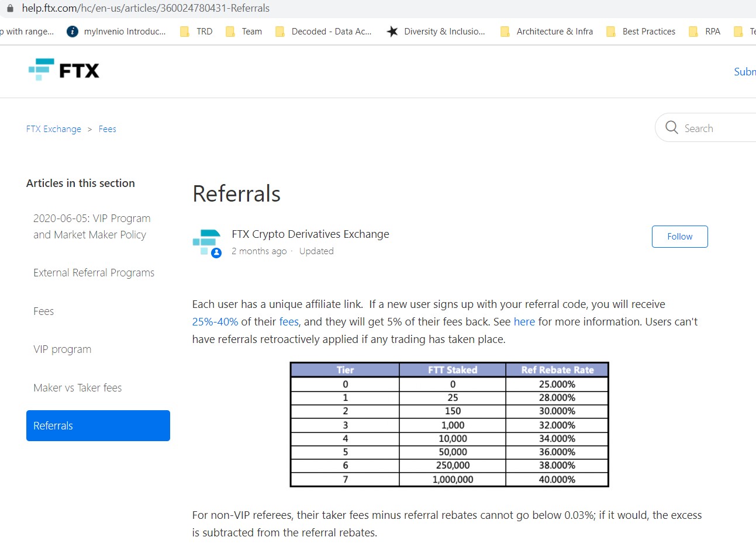756x551 pixels.
Task: Click the 32.000% rebate rate cell
Action: point(557,425)
